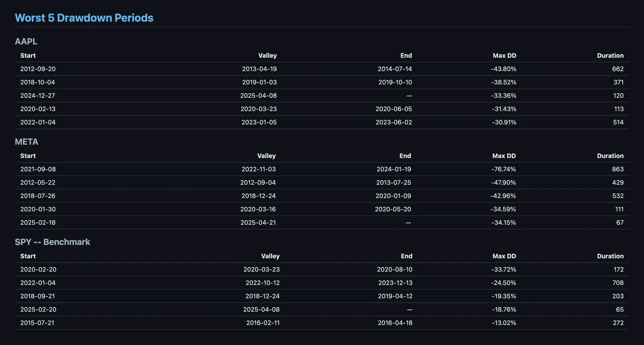Viewport: 644px width, 345px height.
Task: Select SPY end date 2020-08-10
Action: pos(395,269)
